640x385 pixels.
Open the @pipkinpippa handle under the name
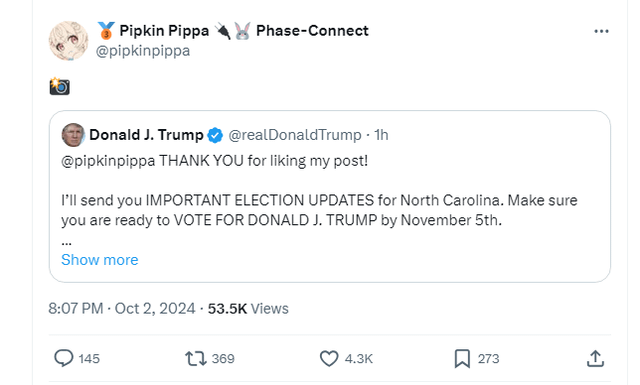tap(143, 51)
